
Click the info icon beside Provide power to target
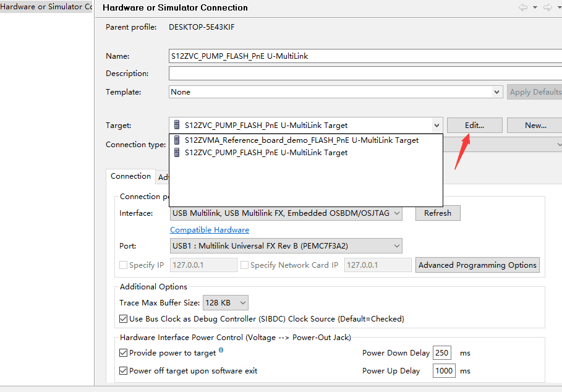(221, 351)
